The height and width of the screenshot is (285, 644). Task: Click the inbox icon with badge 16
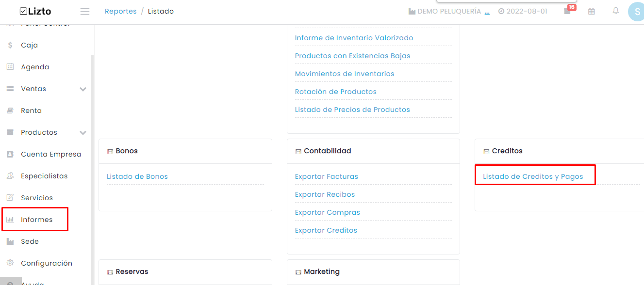(568, 11)
